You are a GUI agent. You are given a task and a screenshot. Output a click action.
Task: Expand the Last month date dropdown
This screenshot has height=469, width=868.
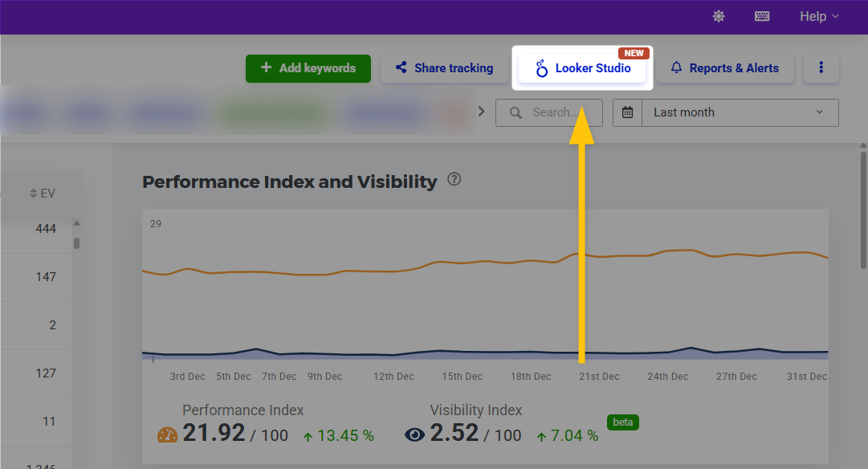pyautogui.click(x=739, y=112)
